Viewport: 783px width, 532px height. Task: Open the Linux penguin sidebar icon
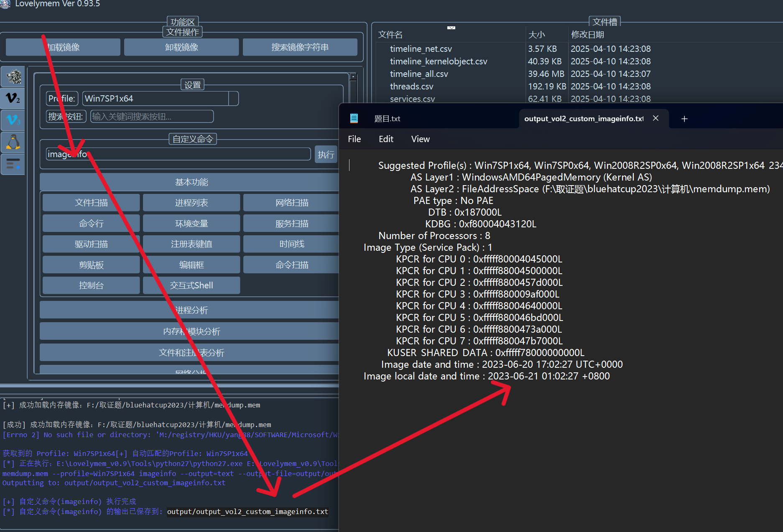point(13,143)
